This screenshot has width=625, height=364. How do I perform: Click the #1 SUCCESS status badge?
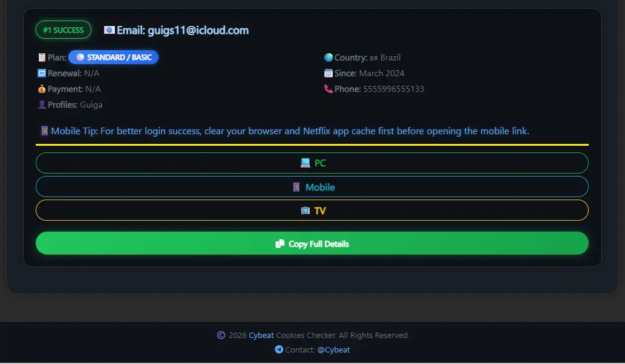tap(64, 30)
